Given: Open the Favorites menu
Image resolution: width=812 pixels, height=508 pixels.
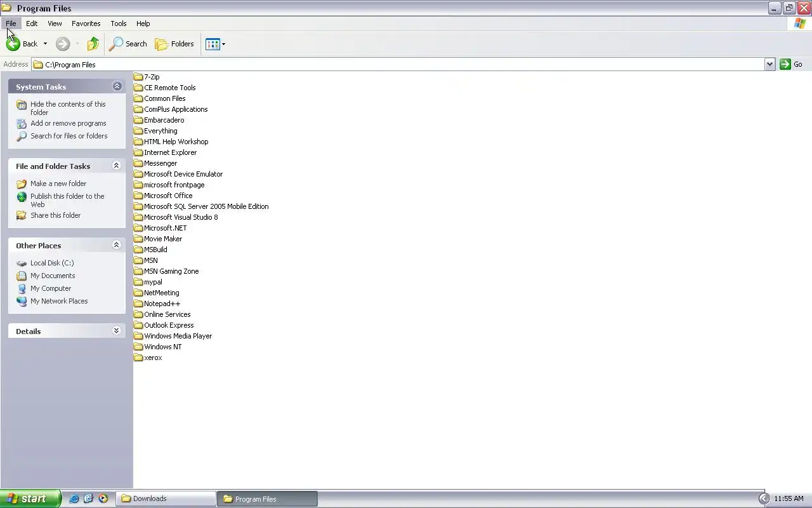Looking at the screenshot, I should point(86,23).
